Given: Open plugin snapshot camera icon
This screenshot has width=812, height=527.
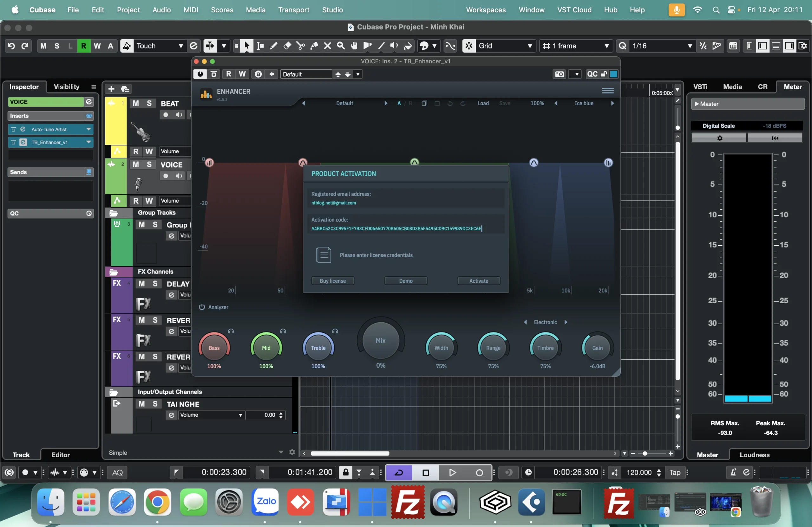Looking at the screenshot, I should pyautogui.click(x=560, y=74).
